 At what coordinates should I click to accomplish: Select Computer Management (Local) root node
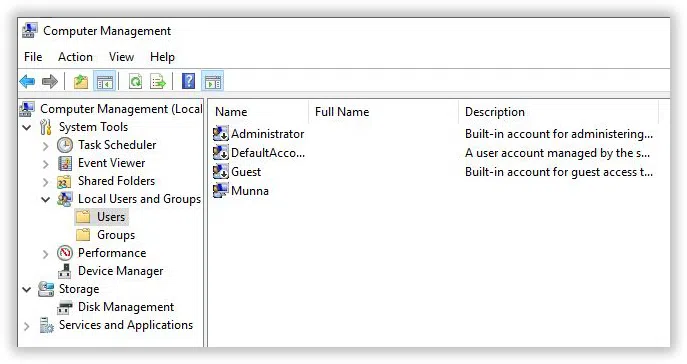pyautogui.click(x=121, y=109)
